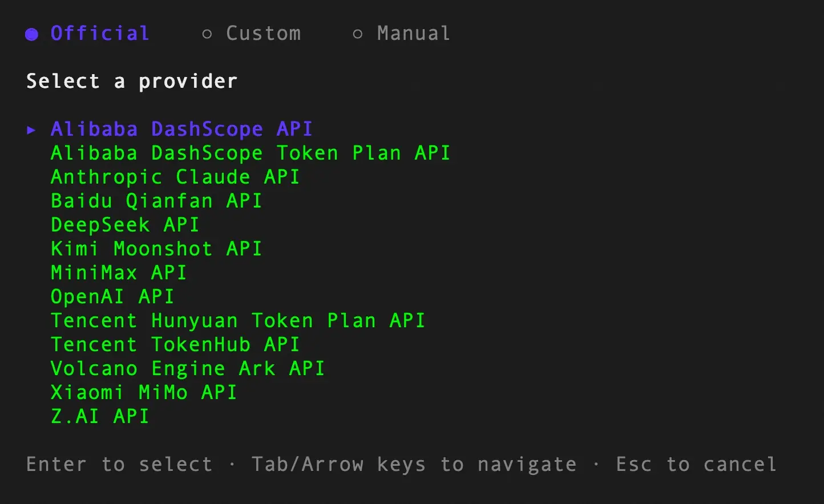
Task: Select Tencent Hunyuan Token Plan API
Action: pos(238,321)
